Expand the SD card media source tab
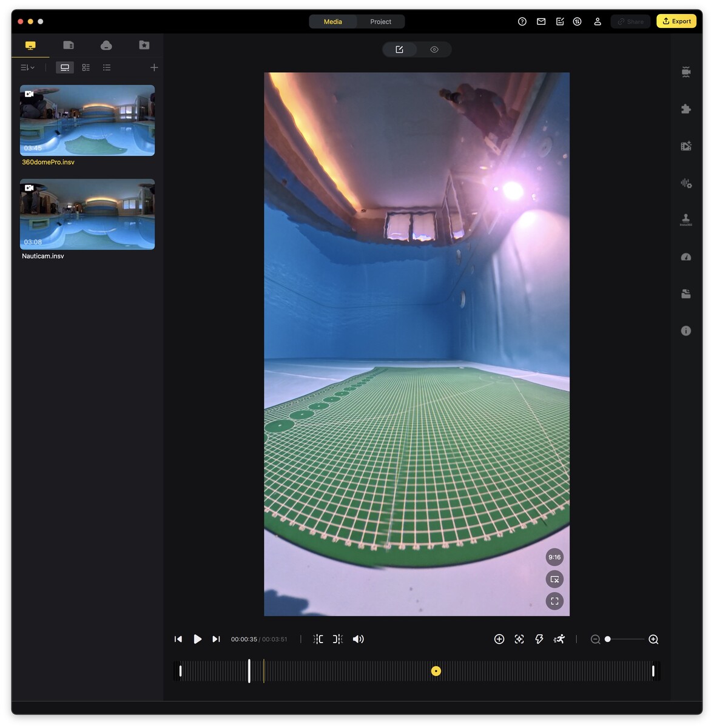Viewport: 714px width, 728px height. click(x=68, y=45)
